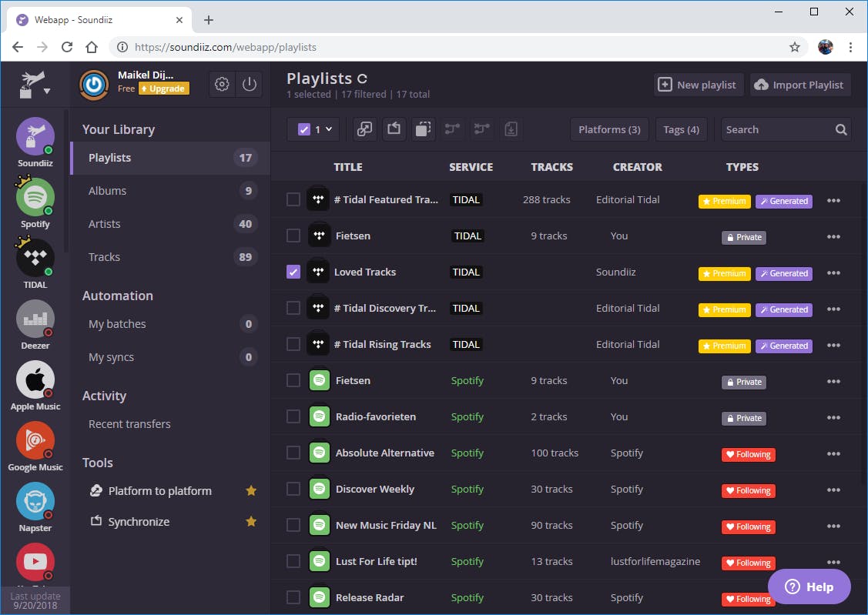Check the Tidal Featured Tracks checkbox
This screenshot has height=615, width=868.
coord(293,199)
